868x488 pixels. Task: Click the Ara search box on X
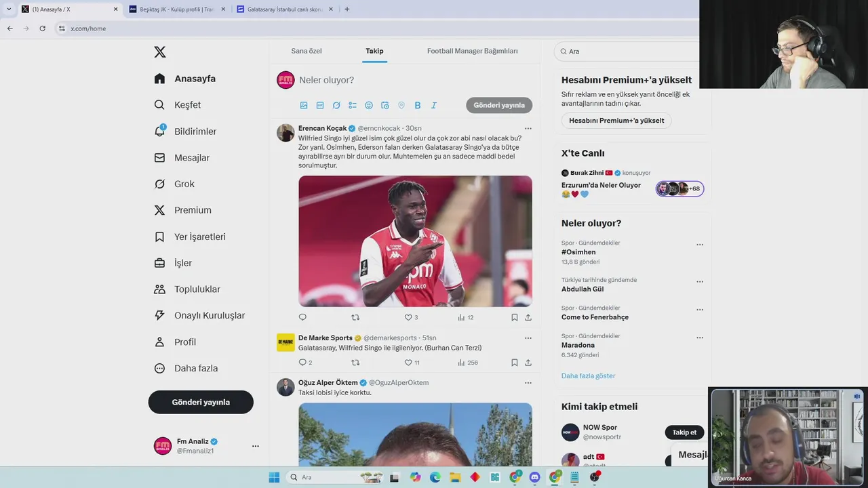[627, 52]
